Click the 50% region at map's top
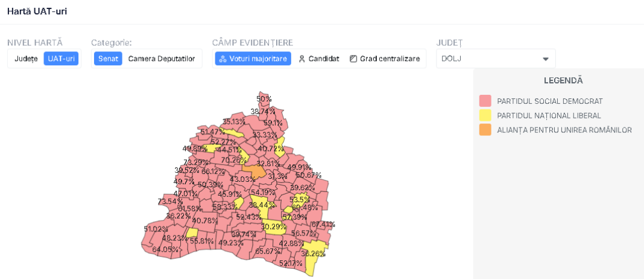The image size is (644, 279). (x=264, y=99)
